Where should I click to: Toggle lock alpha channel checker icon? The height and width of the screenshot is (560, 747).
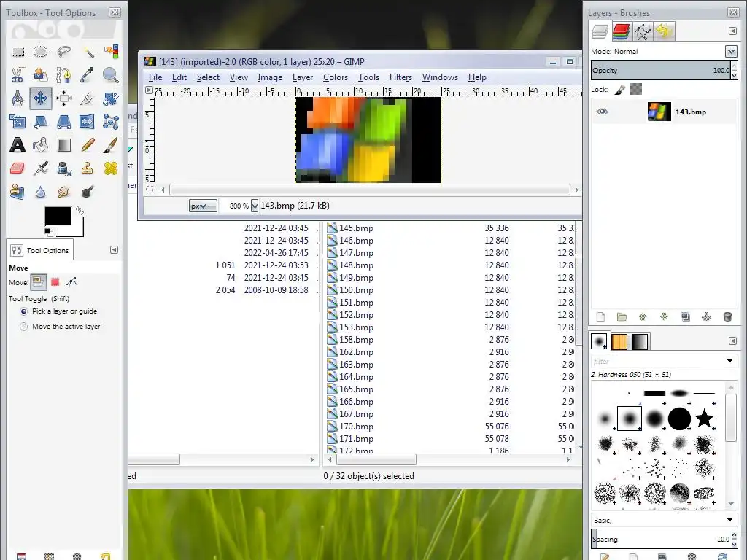[636, 89]
